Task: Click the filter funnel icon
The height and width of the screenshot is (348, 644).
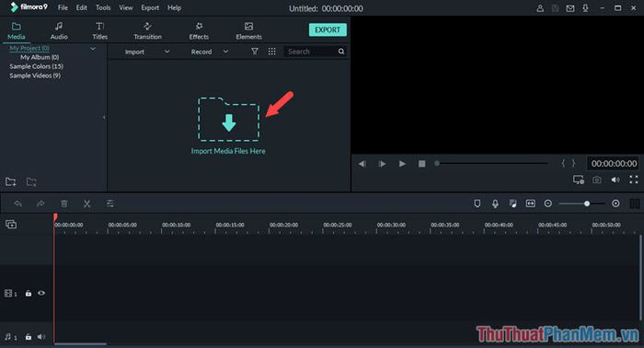Action: coord(255,52)
